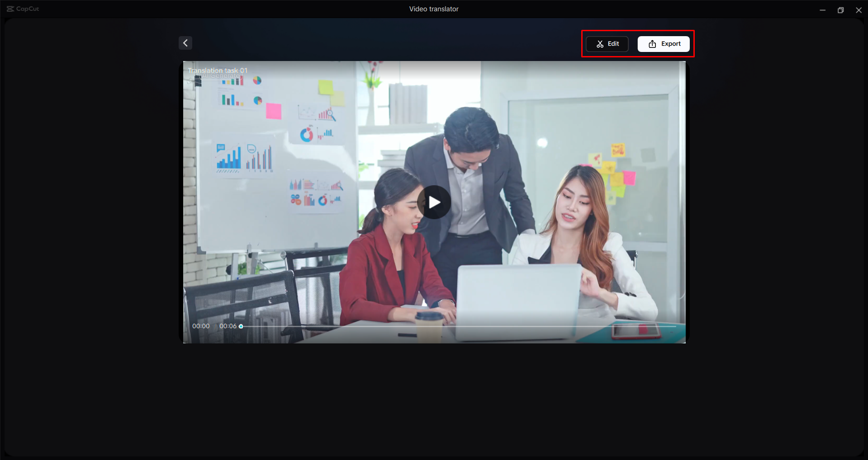Image resolution: width=868 pixels, height=460 pixels.
Task: Select the scissors icon on the Edit button
Action: (599, 44)
